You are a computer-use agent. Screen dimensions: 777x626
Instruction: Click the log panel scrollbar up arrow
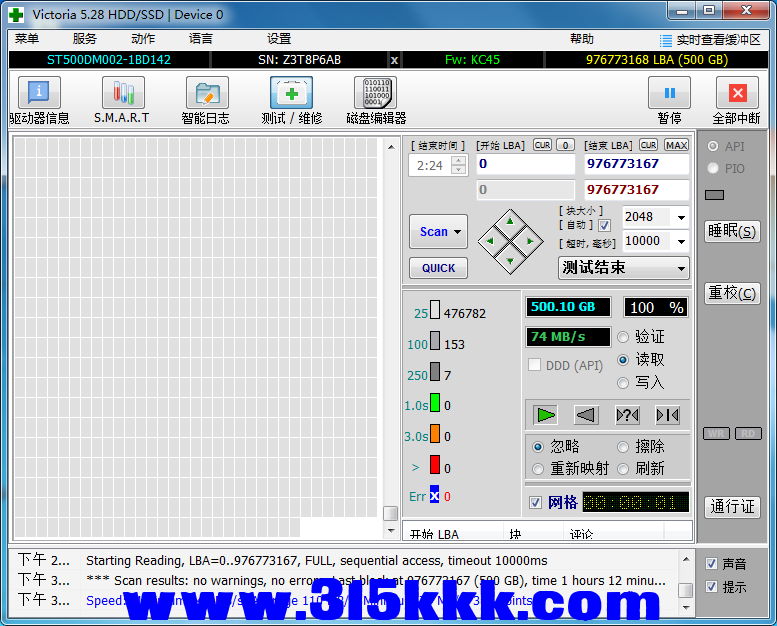686,560
